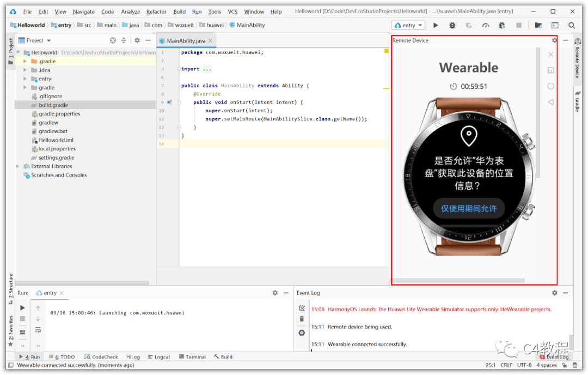Open Event Log settings gear
588x375 pixels.
555,293
